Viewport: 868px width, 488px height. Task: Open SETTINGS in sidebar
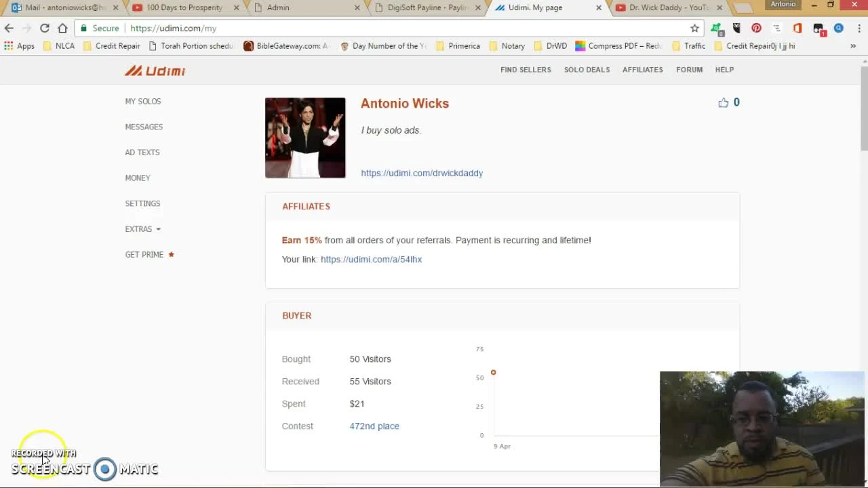tap(142, 203)
